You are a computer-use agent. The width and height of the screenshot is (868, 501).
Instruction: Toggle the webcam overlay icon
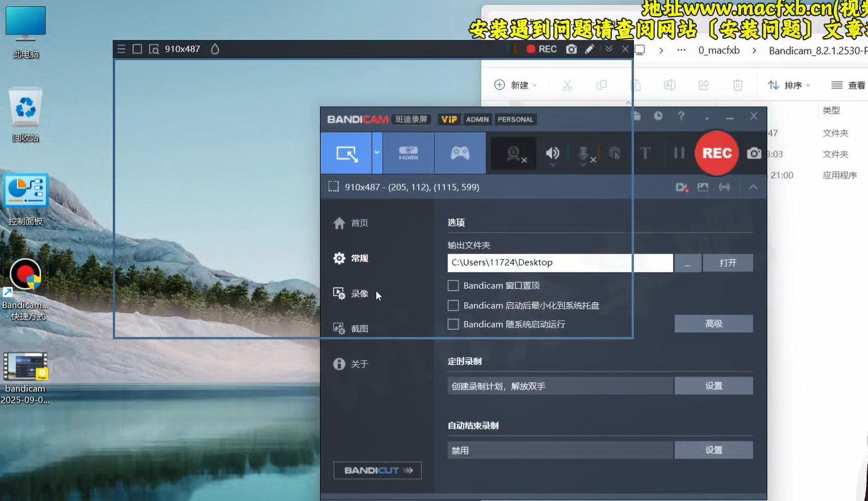click(513, 154)
